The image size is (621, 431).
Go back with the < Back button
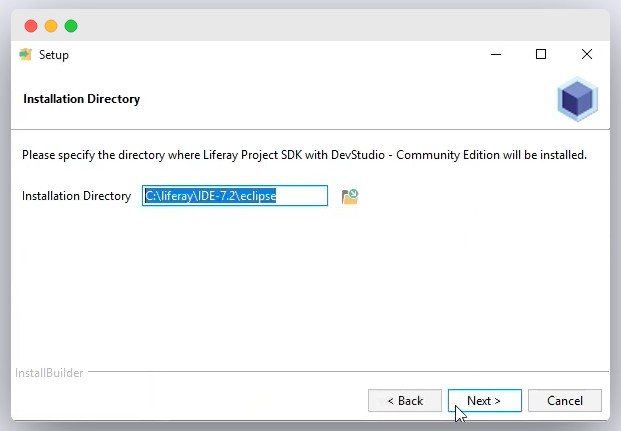click(x=405, y=400)
